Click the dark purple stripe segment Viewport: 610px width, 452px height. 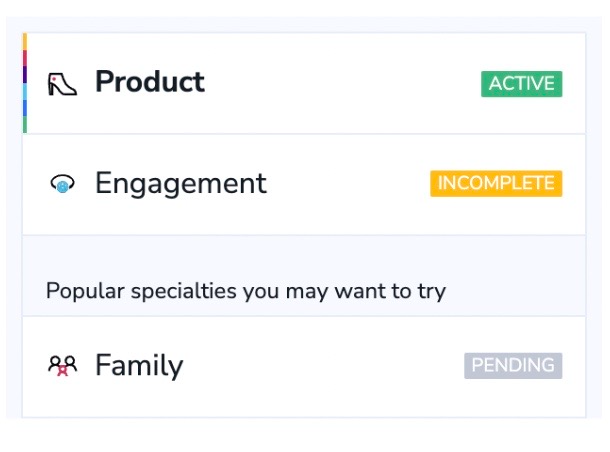tap(24, 75)
